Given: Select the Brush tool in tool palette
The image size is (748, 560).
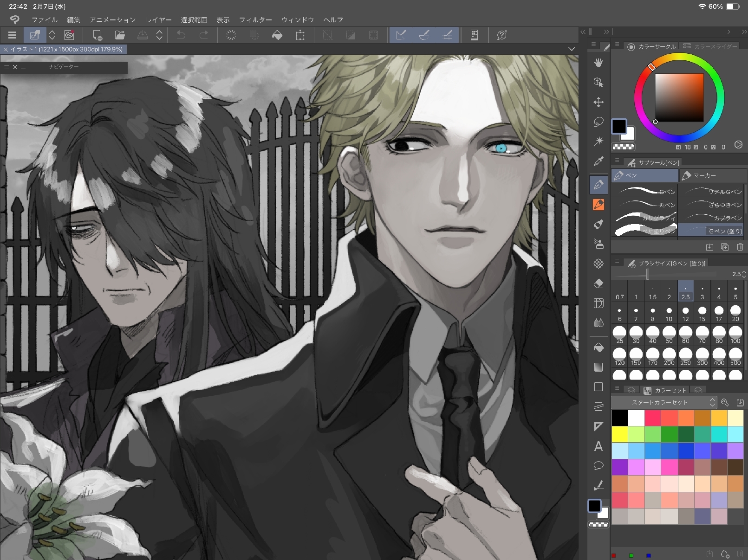Looking at the screenshot, I should click(598, 224).
